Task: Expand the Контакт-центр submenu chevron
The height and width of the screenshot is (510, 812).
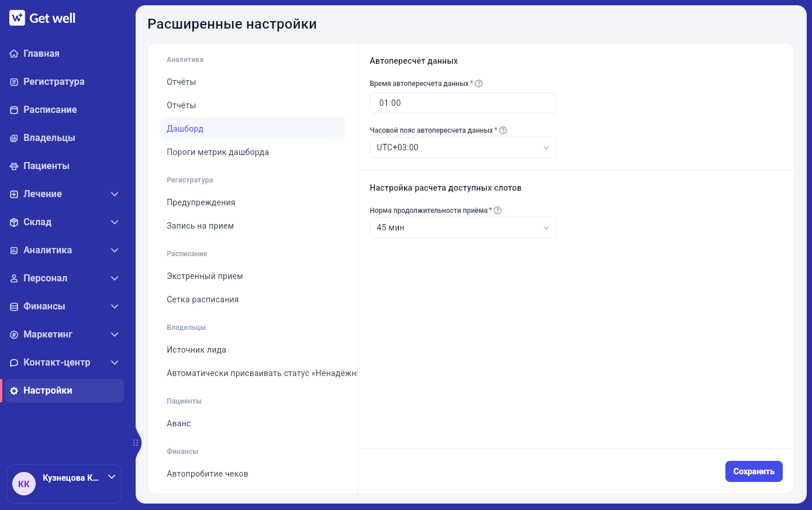Action: tap(115, 363)
